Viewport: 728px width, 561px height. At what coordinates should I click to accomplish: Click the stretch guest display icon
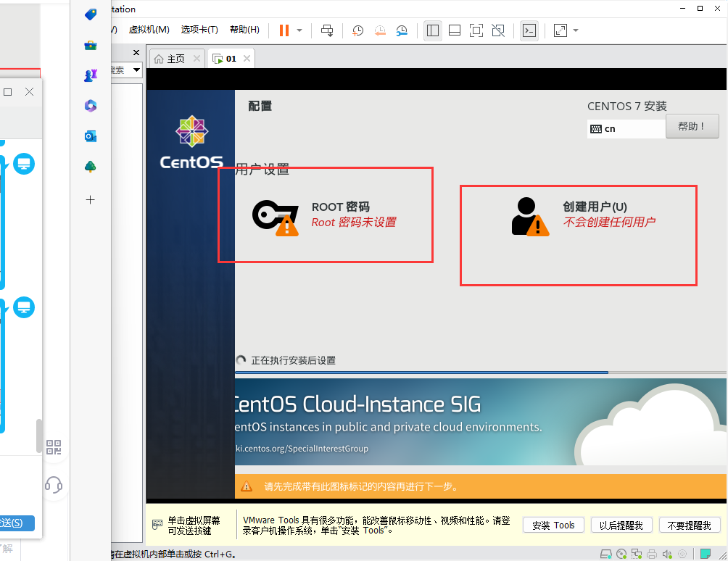tap(561, 30)
